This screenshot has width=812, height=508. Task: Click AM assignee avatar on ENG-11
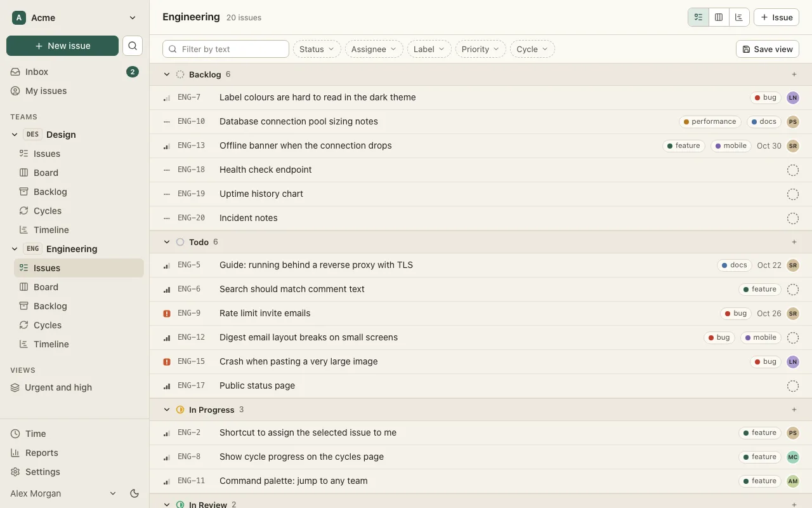click(x=792, y=481)
